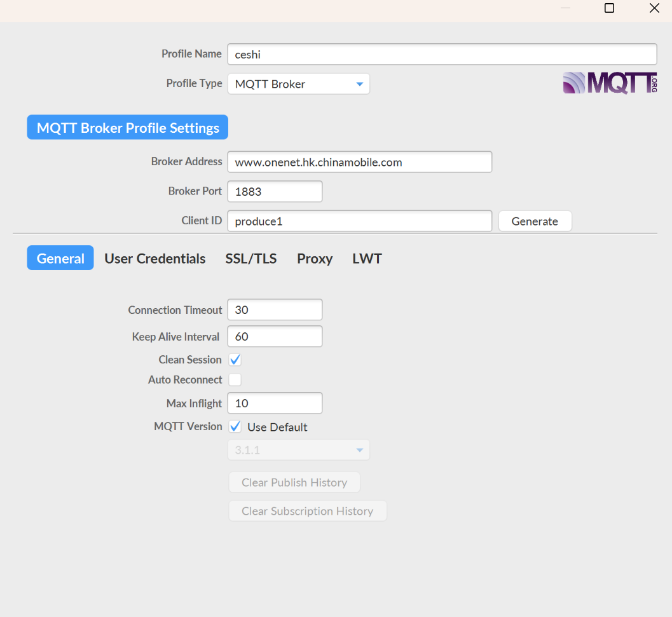Minimize the profile window
The height and width of the screenshot is (617, 672).
[565, 8]
